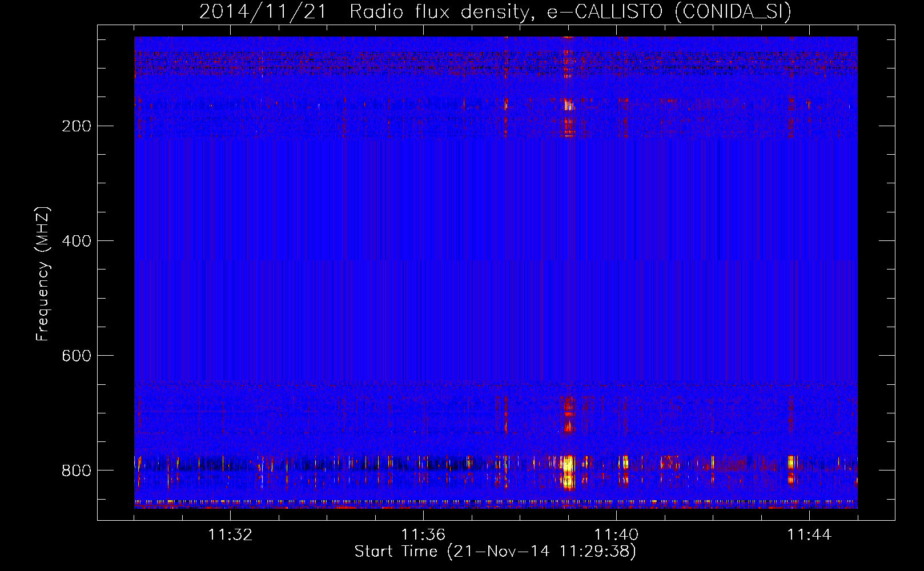Select the "Frequency (MHZ)" axis label

[x=43, y=274]
